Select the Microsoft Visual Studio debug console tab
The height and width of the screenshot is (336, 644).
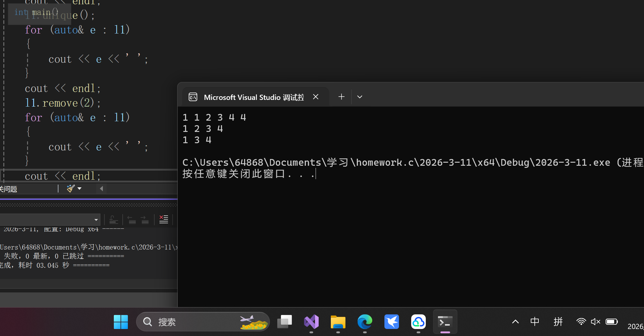tap(253, 97)
